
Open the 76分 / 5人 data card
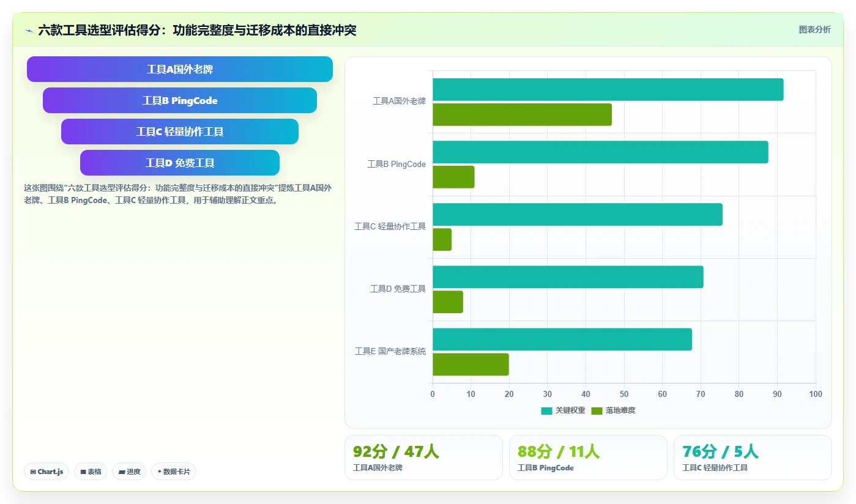(753, 458)
